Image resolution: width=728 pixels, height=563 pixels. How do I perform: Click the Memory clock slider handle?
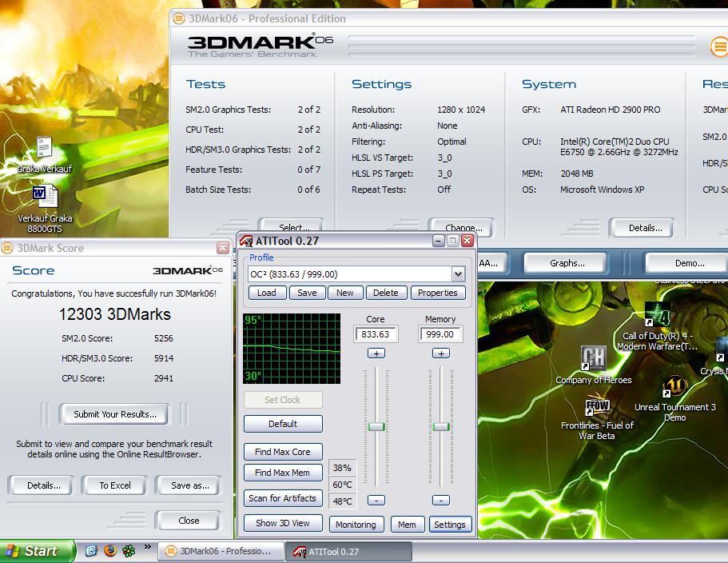(440, 426)
